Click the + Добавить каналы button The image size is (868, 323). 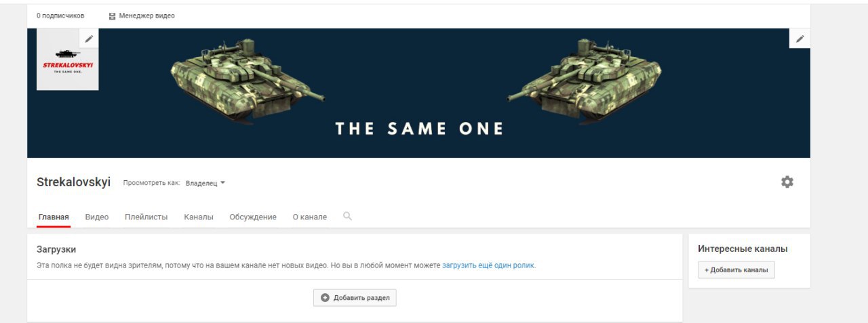pyautogui.click(x=736, y=270)
